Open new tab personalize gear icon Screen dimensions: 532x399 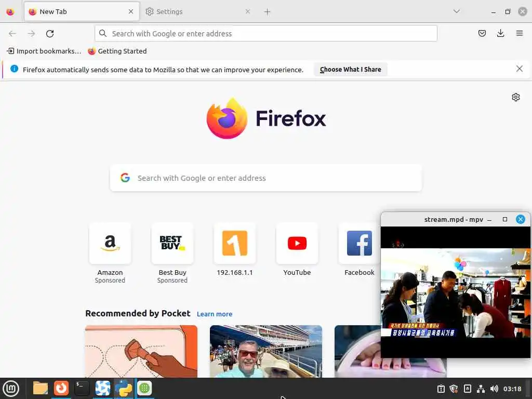coord(516,97)
